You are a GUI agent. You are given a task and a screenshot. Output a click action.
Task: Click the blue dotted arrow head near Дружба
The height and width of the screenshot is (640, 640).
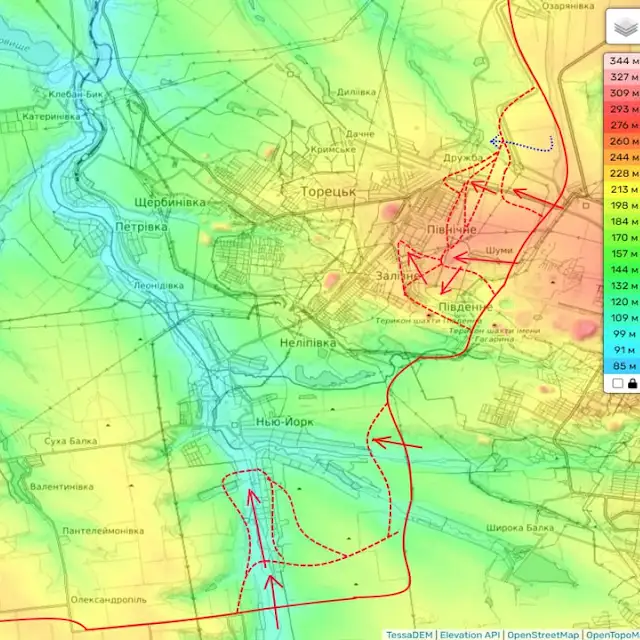[x=495, y=142]
